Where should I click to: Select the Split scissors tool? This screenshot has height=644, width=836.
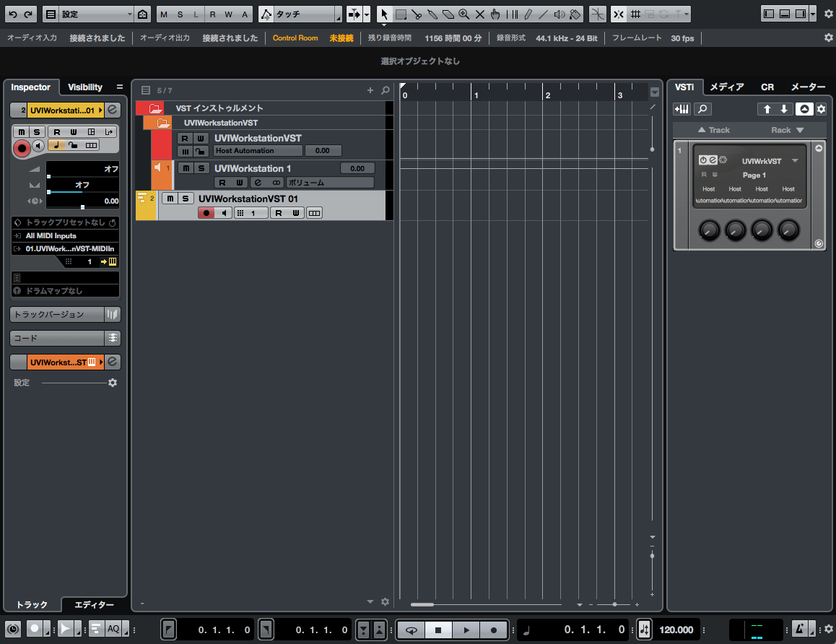417,14
